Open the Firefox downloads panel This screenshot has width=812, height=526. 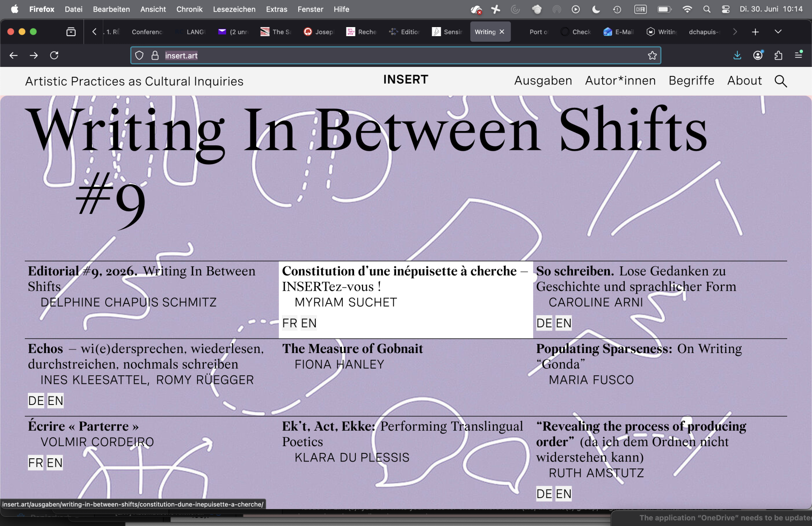(x=737, y=55)
